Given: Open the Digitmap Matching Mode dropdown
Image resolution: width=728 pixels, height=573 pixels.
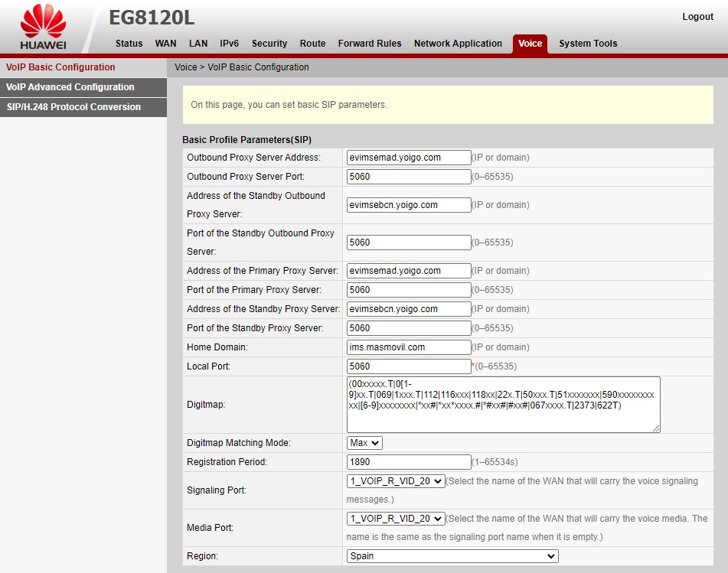Looking at the screenshot, I should [x=364, y=443].
